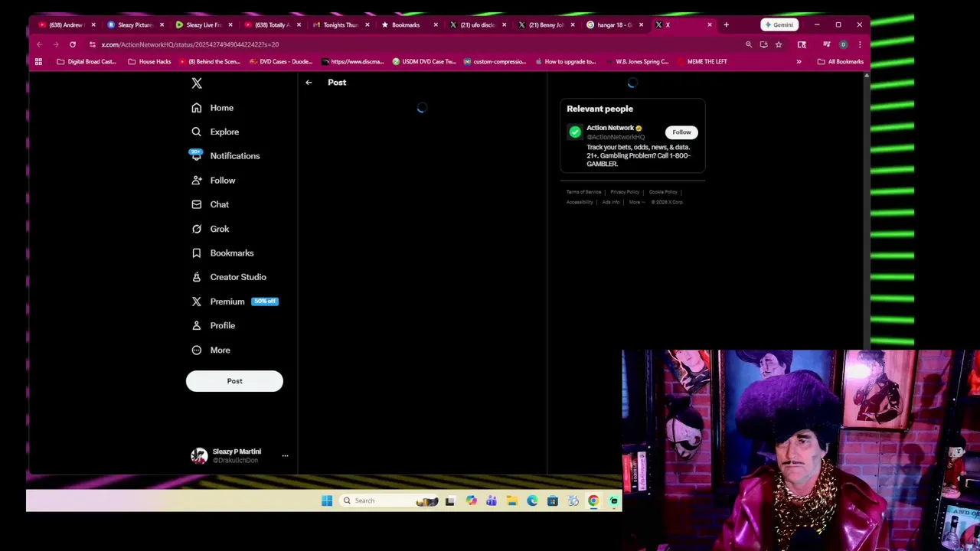Click the x.com address bar URL
The width and height of the screenshot is (980, 551).
[190, 44]
